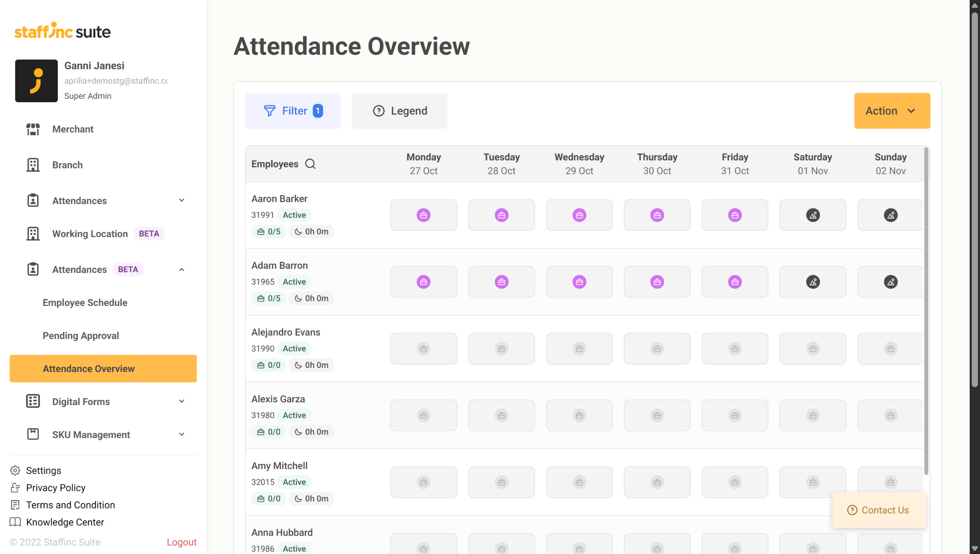Image resolution: width=980 pixels, height=554 pixels.
Task: Click Alejandro Evans' Friday 31 Oct empty shift
Action: coord(735,349)
